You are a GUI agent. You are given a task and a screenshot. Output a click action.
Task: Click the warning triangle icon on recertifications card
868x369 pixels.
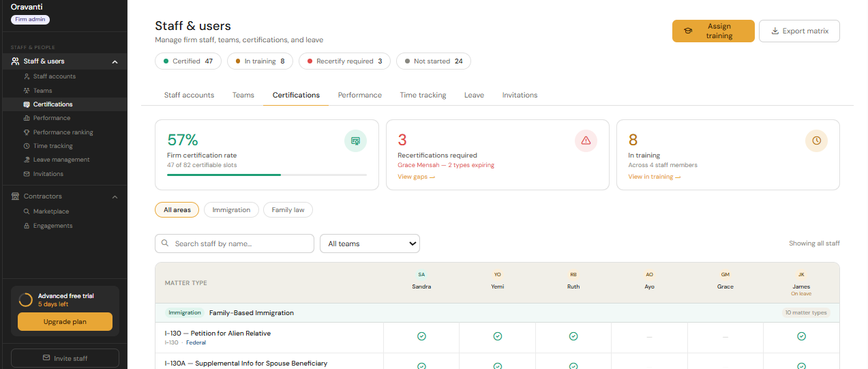tap(586, 141)
